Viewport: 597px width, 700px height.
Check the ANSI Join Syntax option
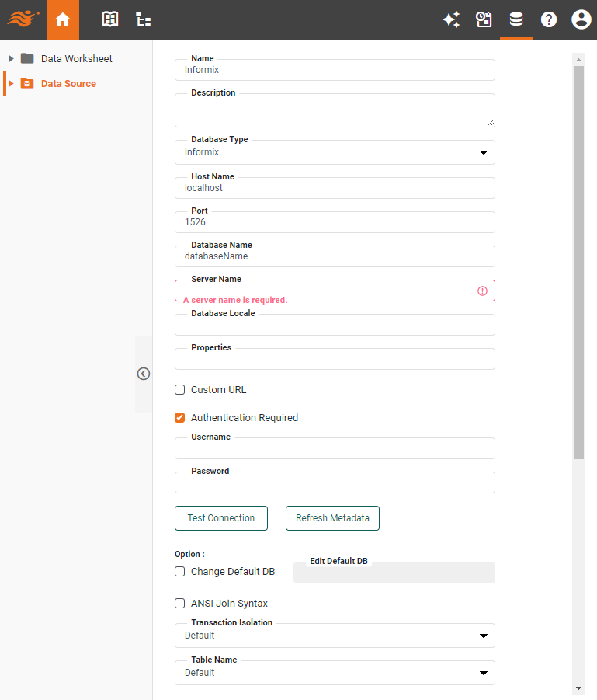click(179, 603)
